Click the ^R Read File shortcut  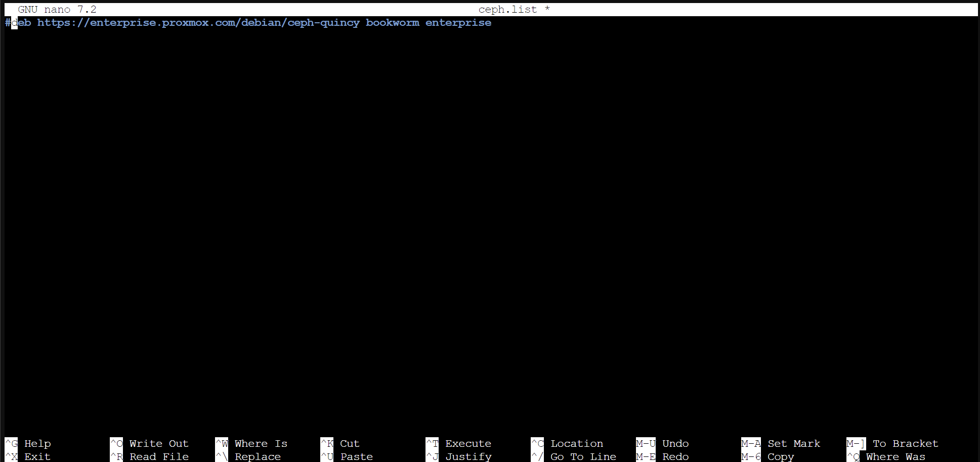click(x=149, y=456)
